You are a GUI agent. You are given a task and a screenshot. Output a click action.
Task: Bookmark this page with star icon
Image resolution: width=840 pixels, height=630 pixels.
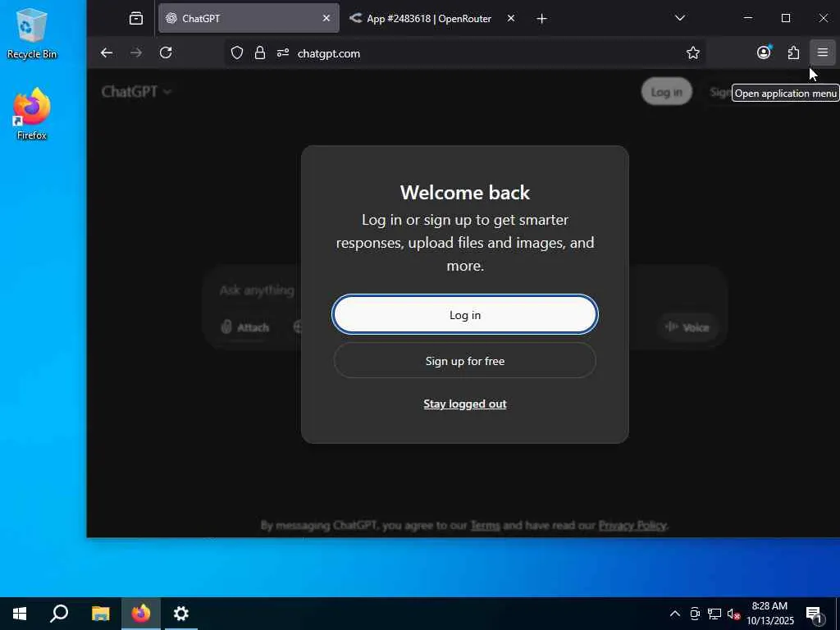(x=692, y=52)
